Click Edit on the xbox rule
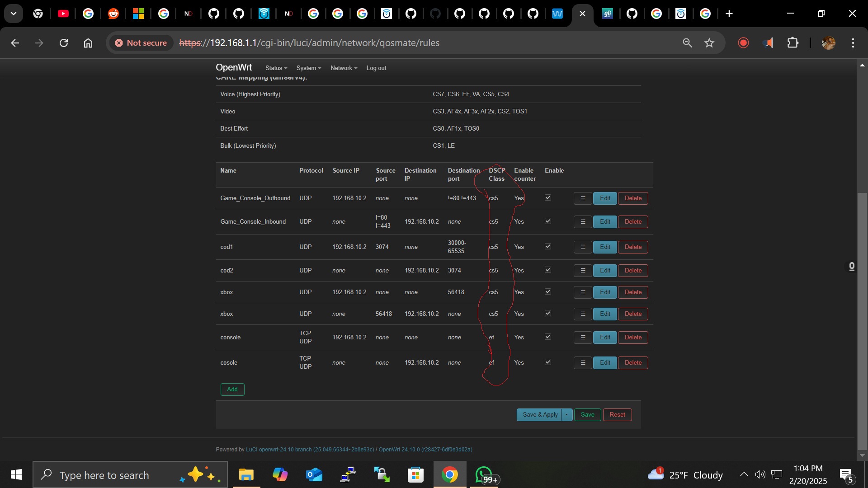Screen dimensions: 868x488 click(x=605, y=292)
